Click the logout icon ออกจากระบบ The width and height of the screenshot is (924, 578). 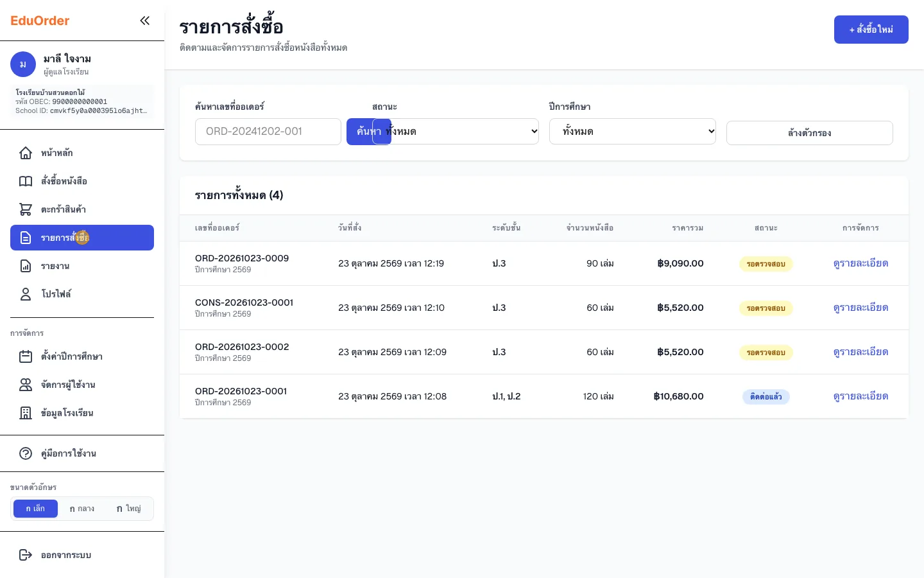tap(26, 555)
